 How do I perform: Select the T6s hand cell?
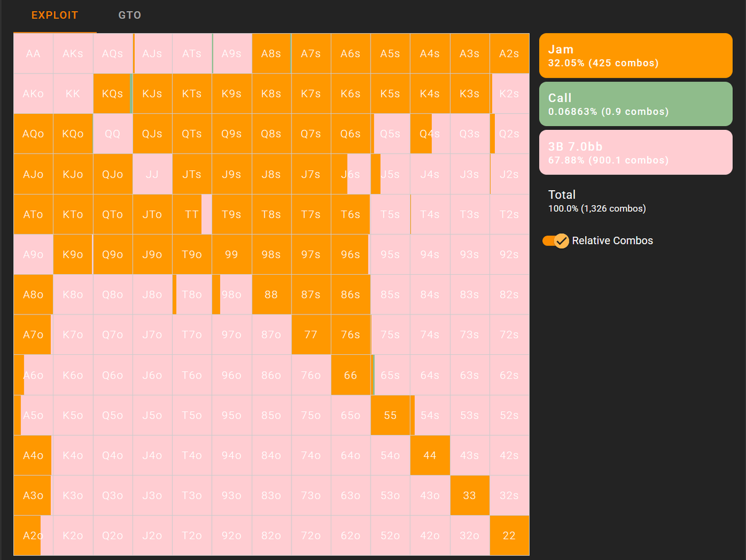(351, 214)
